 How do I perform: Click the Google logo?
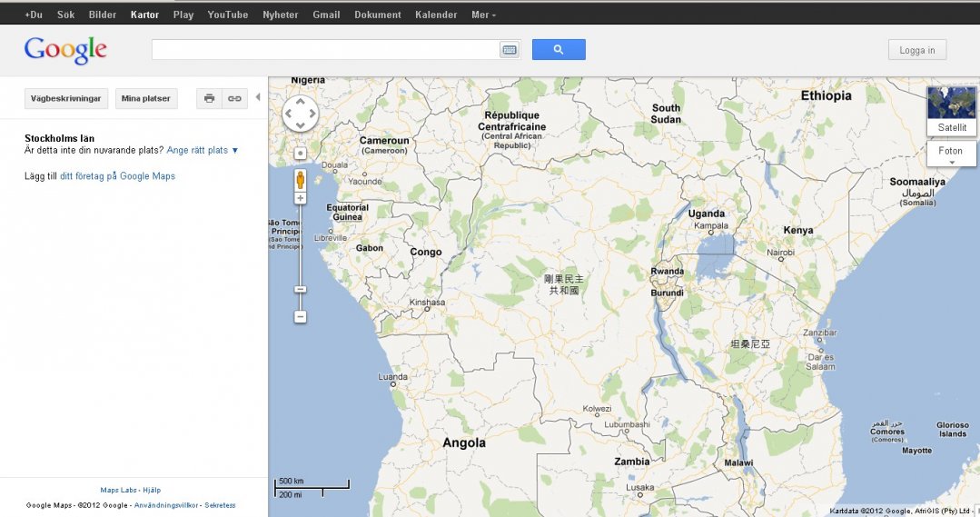click(x=65, y=50)
